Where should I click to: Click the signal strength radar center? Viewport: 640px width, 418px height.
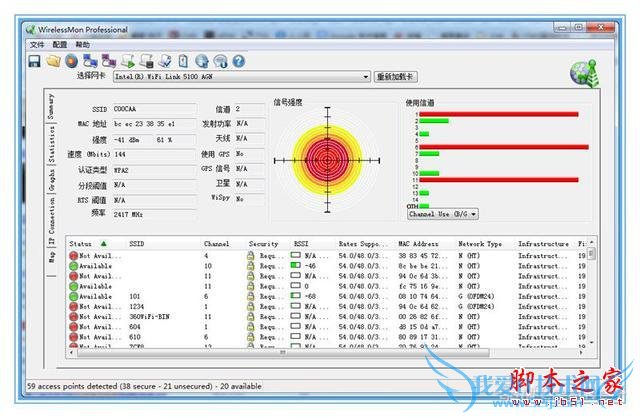pyautogui.click(x=327, y=160)
